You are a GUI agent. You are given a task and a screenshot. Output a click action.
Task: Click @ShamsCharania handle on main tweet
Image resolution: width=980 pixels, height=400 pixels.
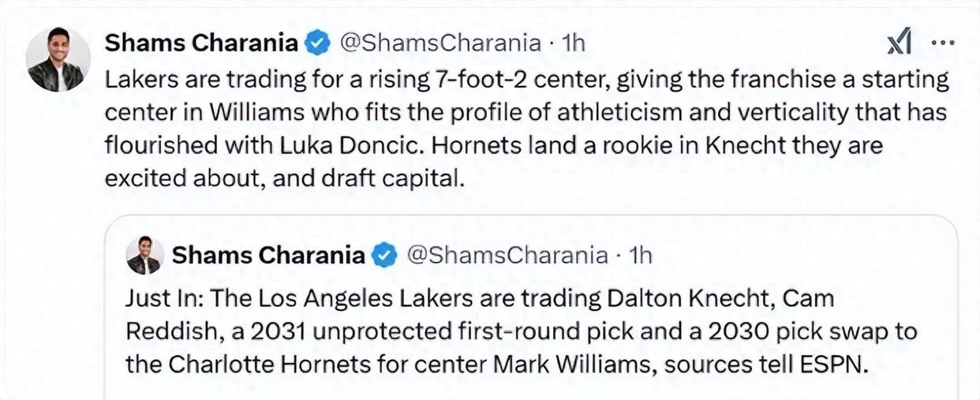(440, 43)
